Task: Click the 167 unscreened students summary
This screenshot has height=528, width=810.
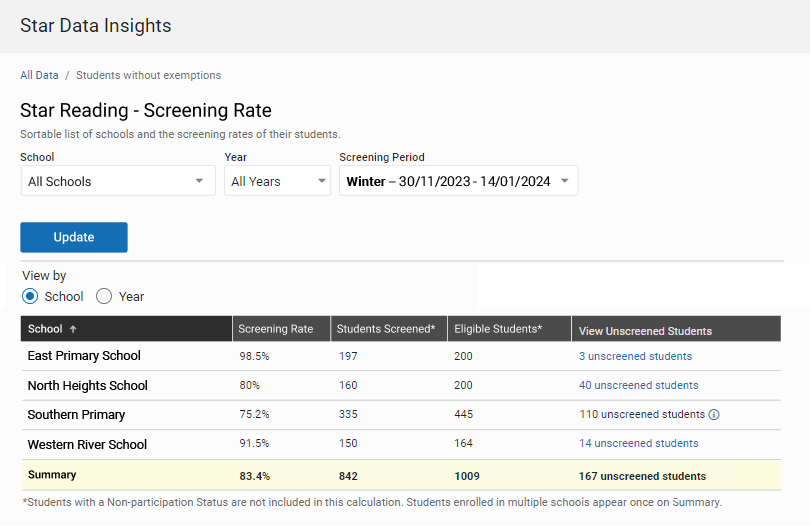Action: 642,476
